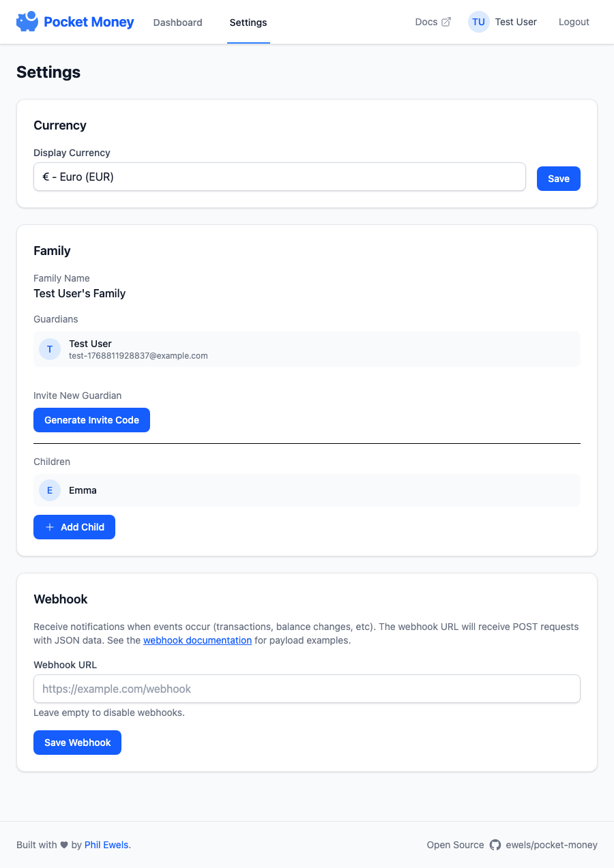This screenshot has height=868, width=614.
Task: Select Emma's child avatar icon
Action: (49, 490)
